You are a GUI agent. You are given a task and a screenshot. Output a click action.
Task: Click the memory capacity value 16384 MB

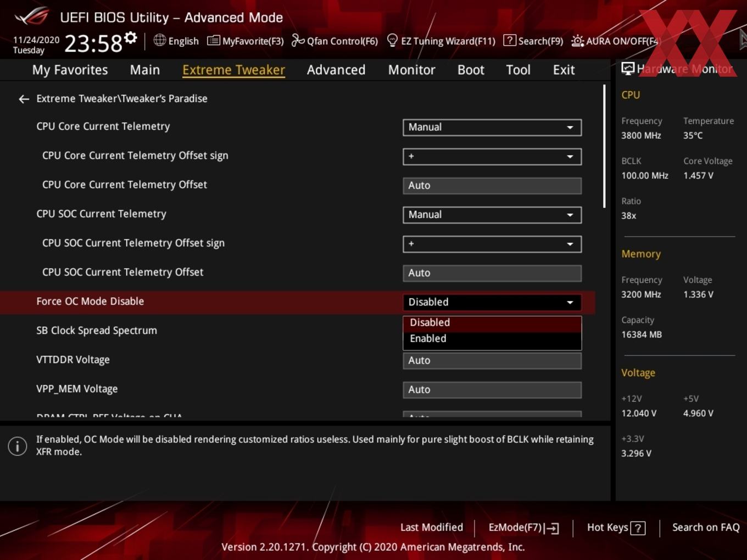click(642, 334)
